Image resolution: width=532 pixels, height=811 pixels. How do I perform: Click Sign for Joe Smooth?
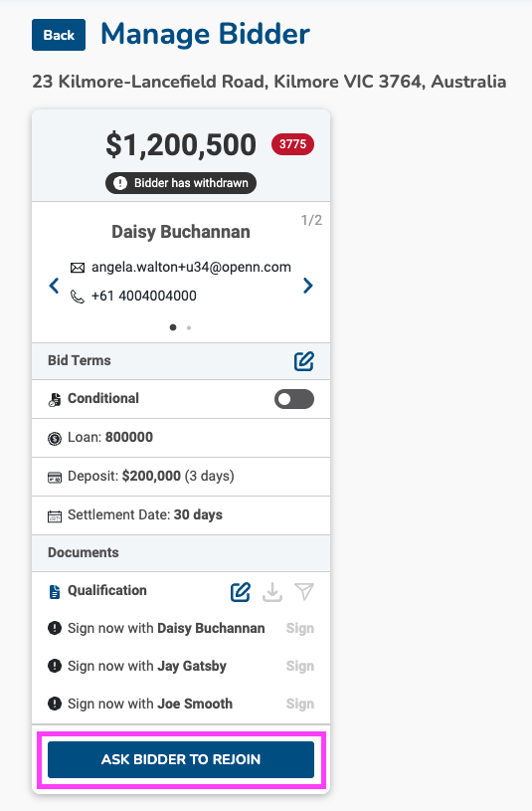(x=300, y=704)
